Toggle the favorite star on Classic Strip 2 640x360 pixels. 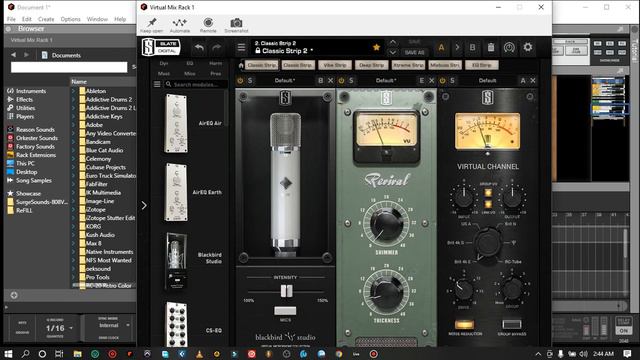[376, 47]
